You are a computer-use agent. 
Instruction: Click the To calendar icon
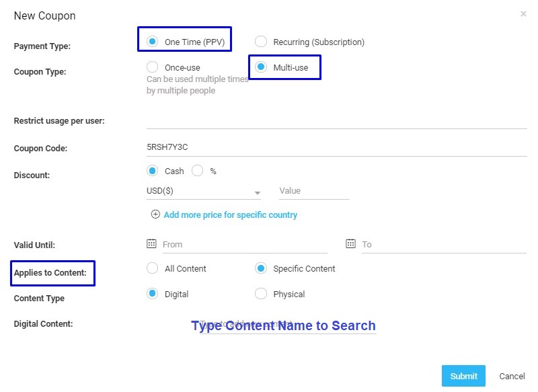[350, 243]
